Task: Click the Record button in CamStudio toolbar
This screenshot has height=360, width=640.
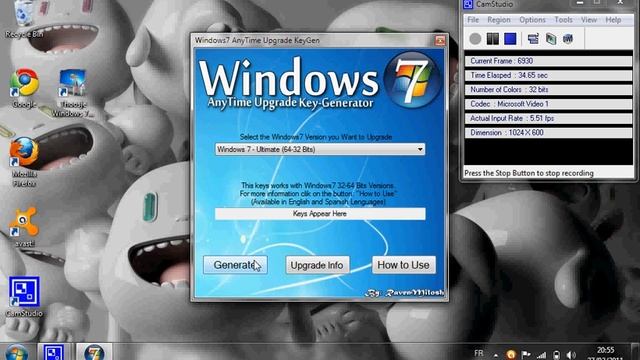Action: click(475, 39)
